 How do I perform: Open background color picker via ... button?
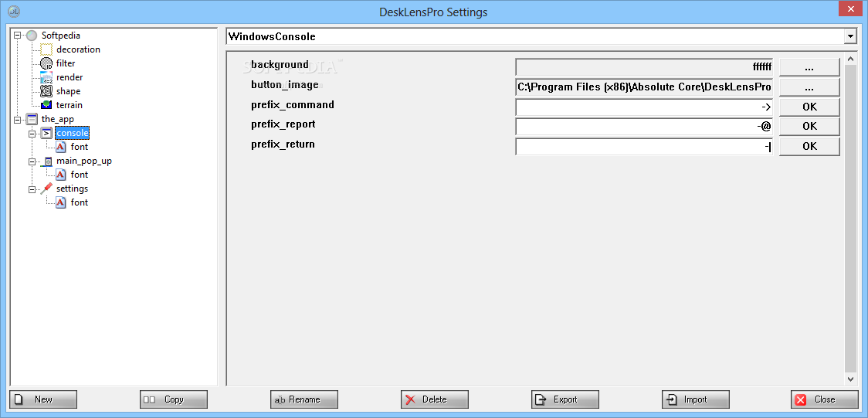[x=809, y=67]
